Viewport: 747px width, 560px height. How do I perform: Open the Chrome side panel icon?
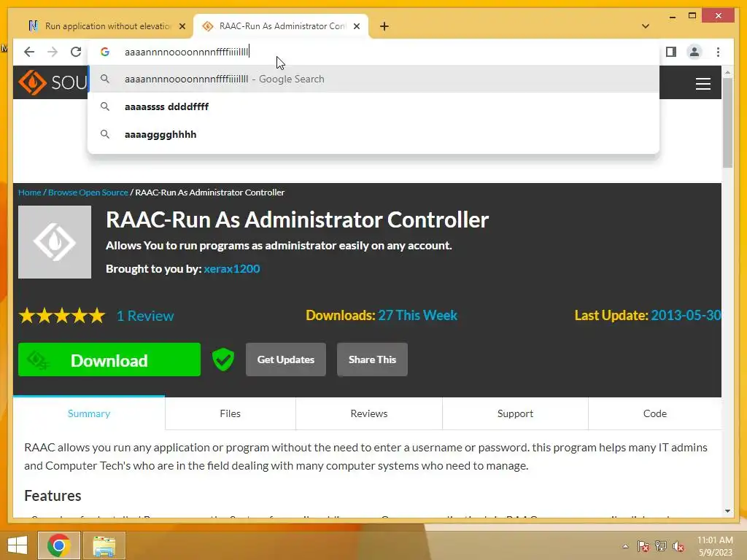click(671, 52)
